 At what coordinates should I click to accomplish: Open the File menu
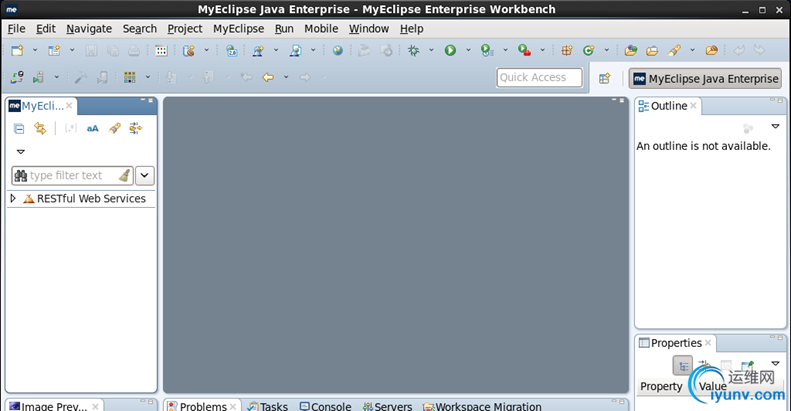[x=16, y=29]
